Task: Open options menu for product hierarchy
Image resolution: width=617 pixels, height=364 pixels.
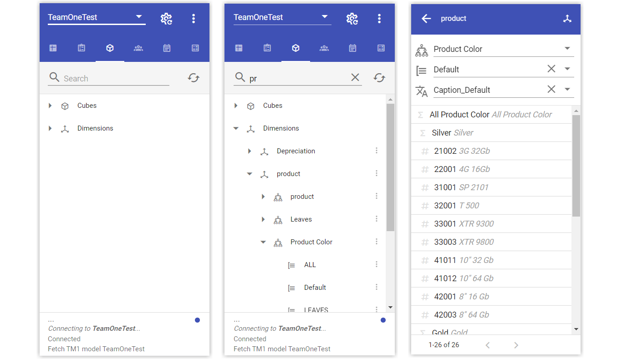Action: 377,196
